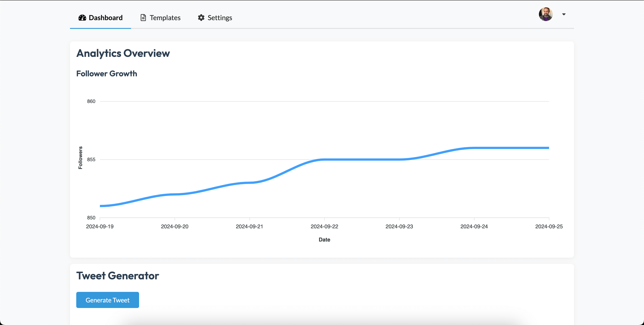
Task: Click the Date axis title
Action: [x=324, y=240]
